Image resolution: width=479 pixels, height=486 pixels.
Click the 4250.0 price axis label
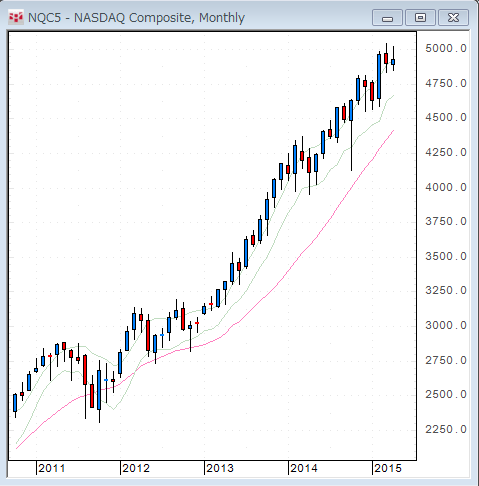[x=446, y=153]
